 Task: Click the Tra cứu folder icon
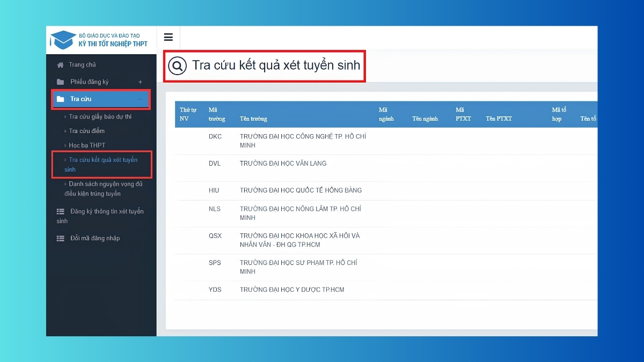click(60, 99)
